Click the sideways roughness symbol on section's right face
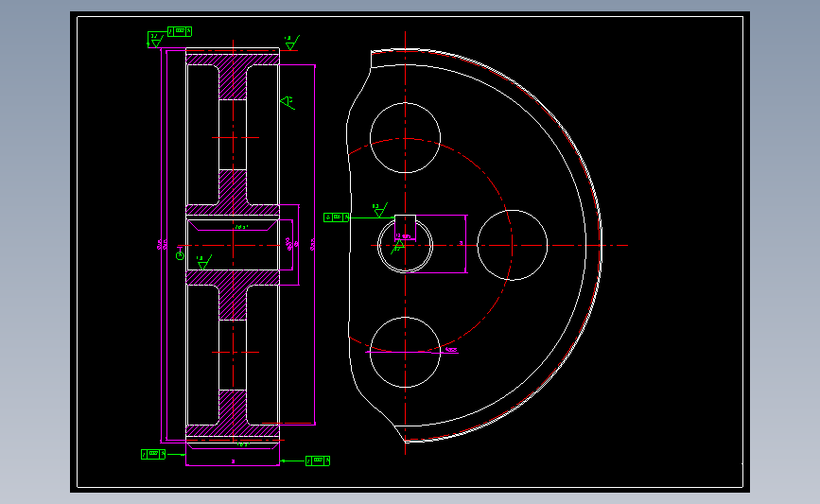The width and height of the screenshot is (820, 504). [288, 102]
